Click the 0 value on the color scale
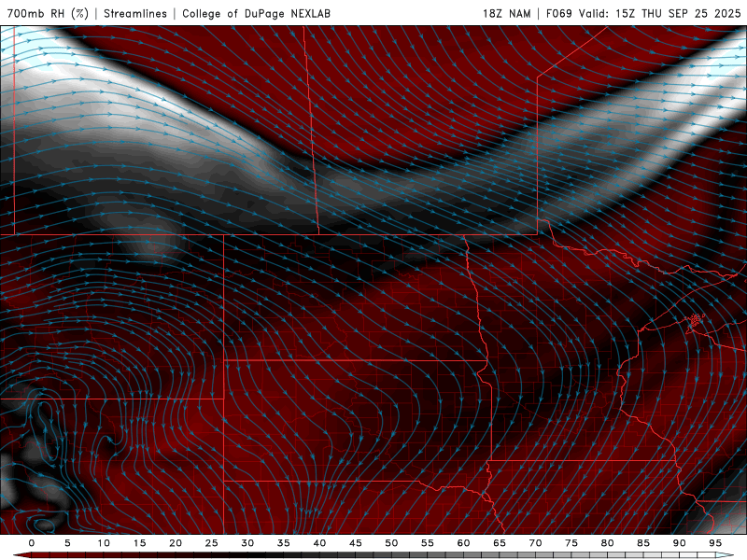This screenshot has height=560, width=747. (x=32, y=543)
